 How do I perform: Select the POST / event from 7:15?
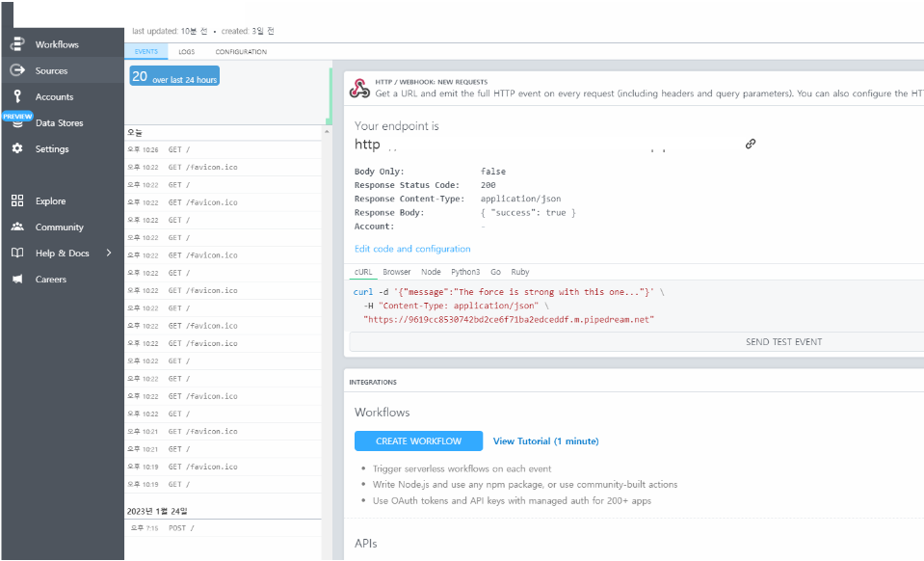click(x=224, y=528)
